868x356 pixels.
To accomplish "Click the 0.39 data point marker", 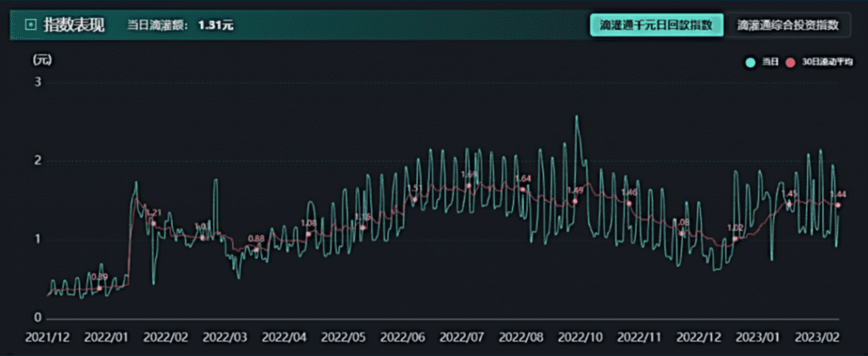I will click(x=100, y=288).
